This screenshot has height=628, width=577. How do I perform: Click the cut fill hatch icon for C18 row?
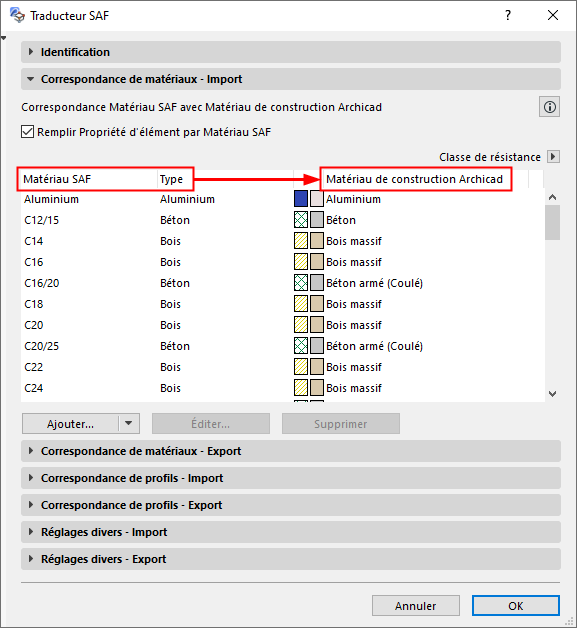(x=301, y=304)
